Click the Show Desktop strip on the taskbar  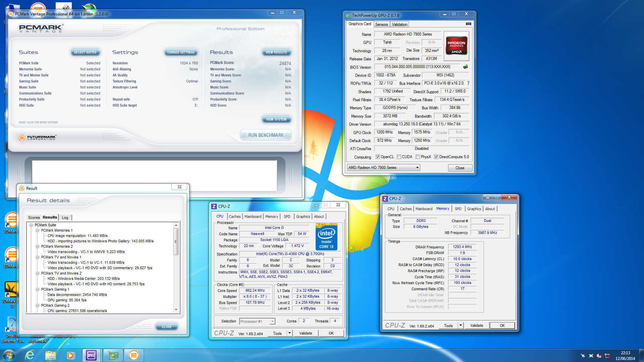coord(642,355)
